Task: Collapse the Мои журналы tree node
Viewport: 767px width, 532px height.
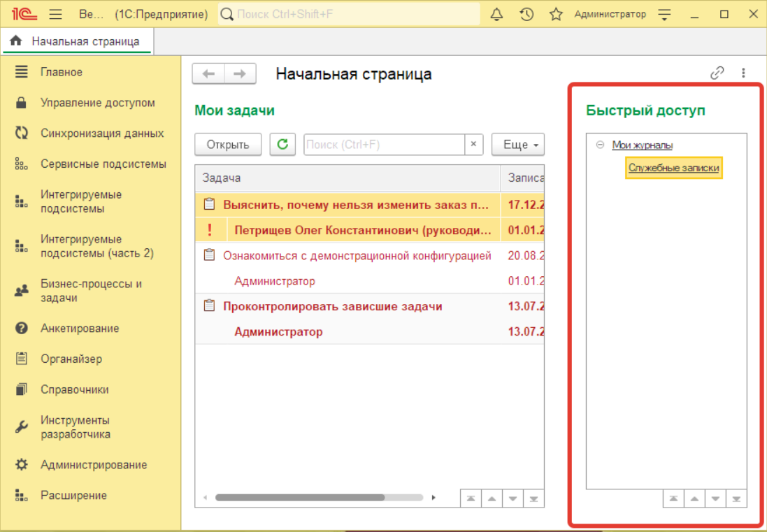Action: tap(599, 145)
